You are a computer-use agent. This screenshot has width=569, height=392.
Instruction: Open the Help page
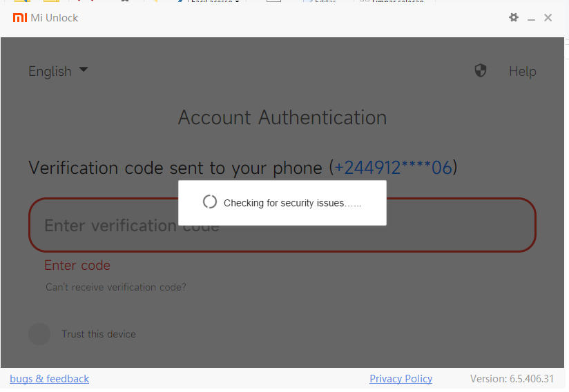point(522,72)
